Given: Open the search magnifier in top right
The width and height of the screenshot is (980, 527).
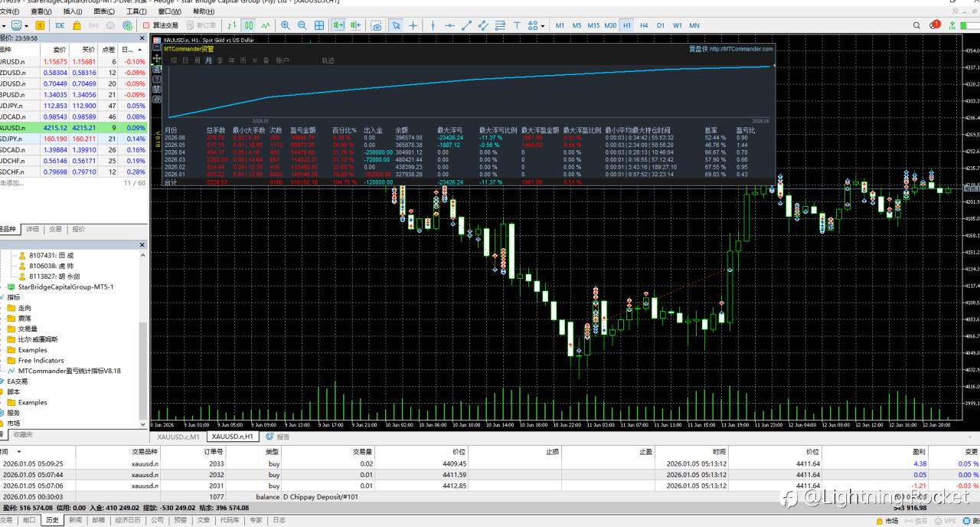Looking at the screenshot, I should tap(916, 25).
